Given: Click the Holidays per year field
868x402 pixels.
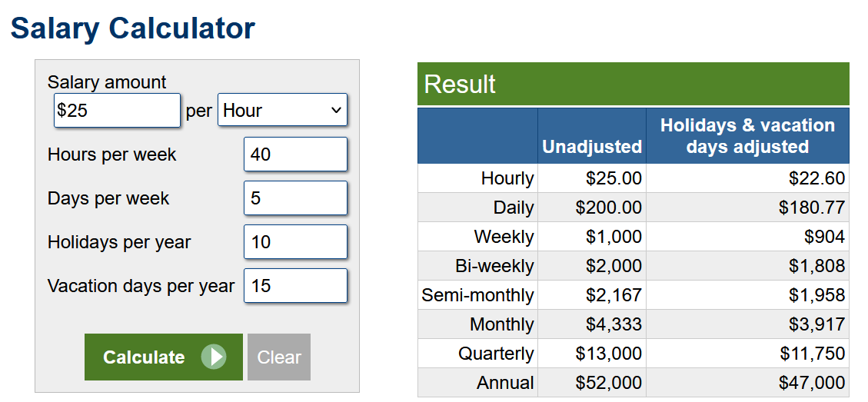Looking at the screenshot, I should point(295,242).
